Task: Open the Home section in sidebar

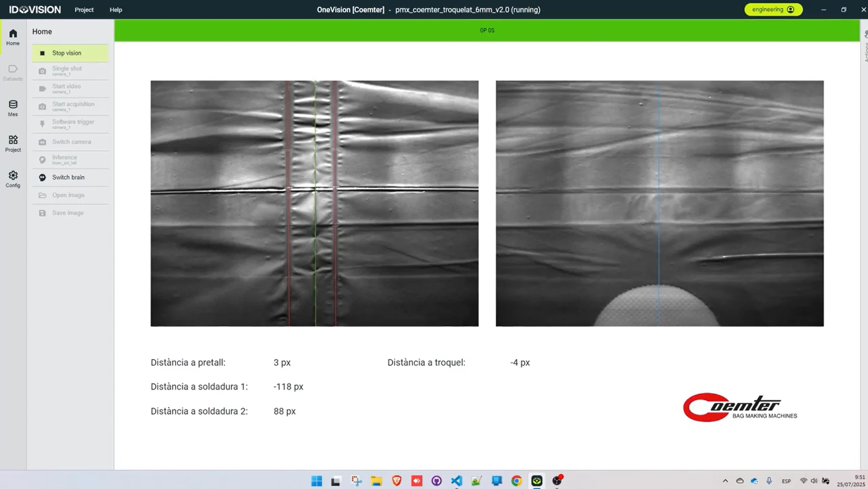Action: [x=13, y=37]
